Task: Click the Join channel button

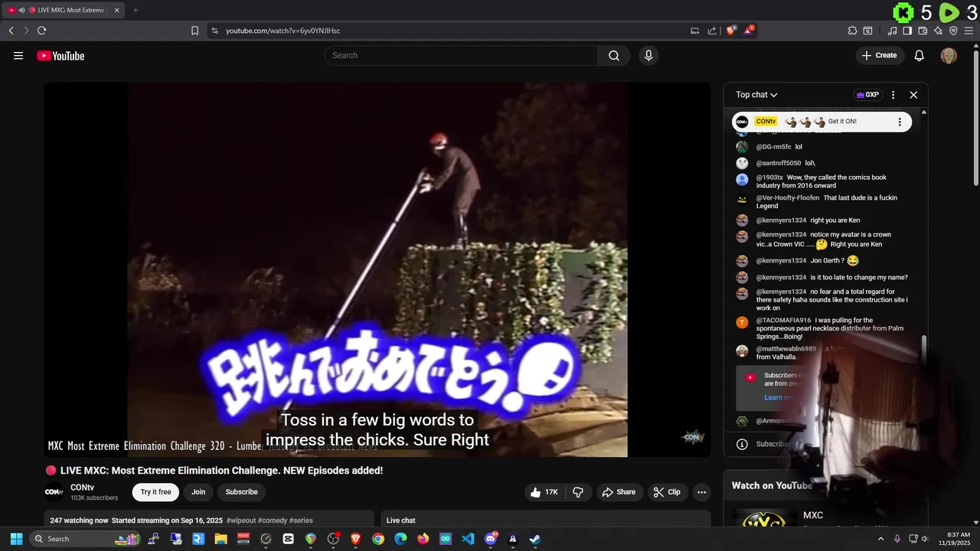Action: coord(198,492)
